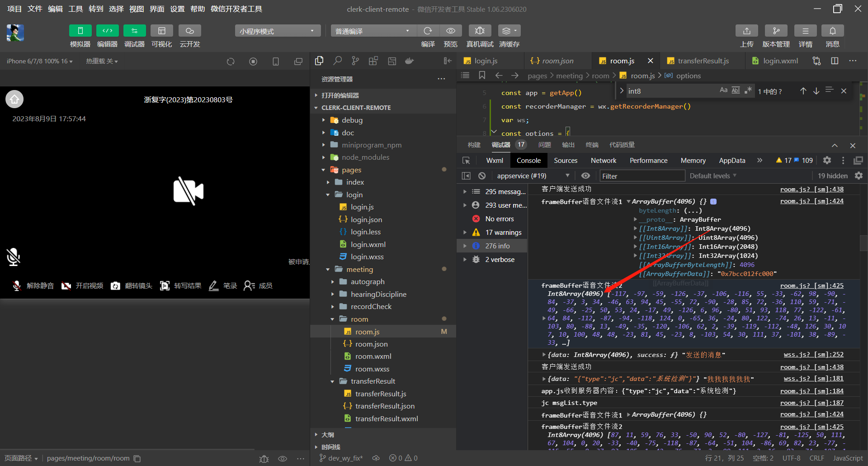Switch to the room.json editor tab
This screenshot has width=868, height=466.
(x=558, y=61)
